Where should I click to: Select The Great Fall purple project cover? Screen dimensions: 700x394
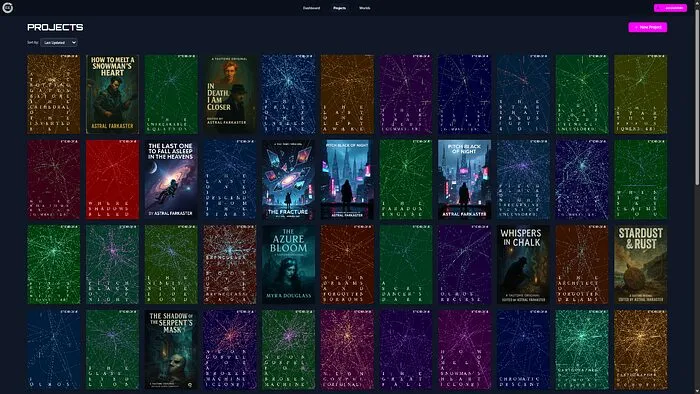click(x=406, y=350)
